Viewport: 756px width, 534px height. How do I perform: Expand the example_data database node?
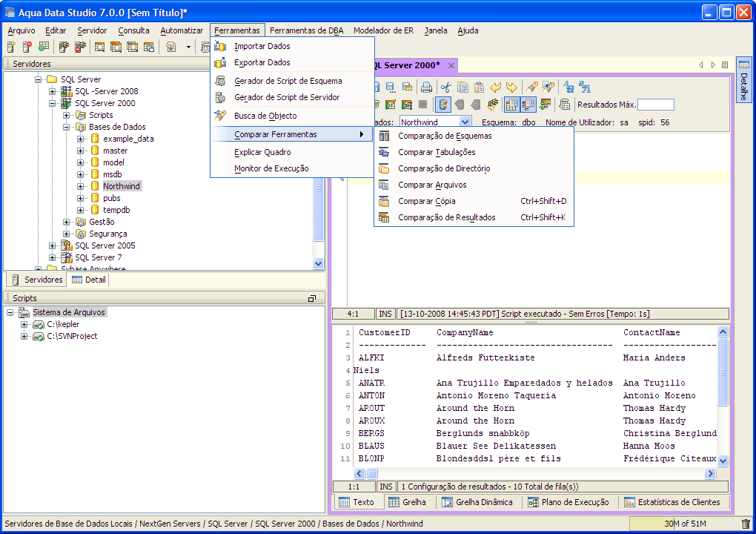click(x=81, y=139)
